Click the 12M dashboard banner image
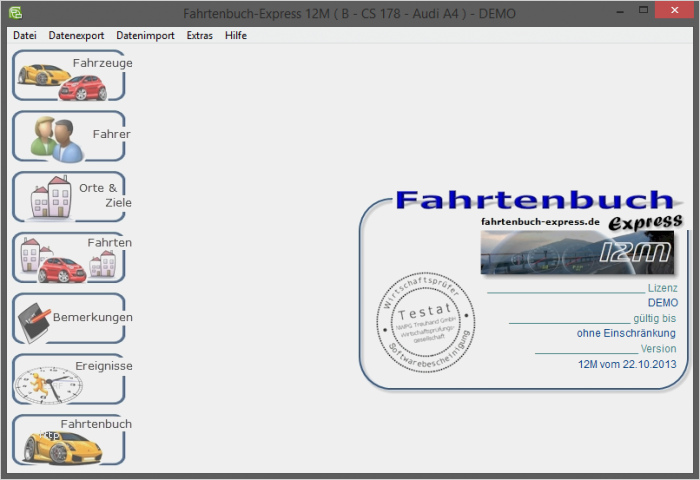The width and height of the screenshot is (700, 480). pos(577,252)
